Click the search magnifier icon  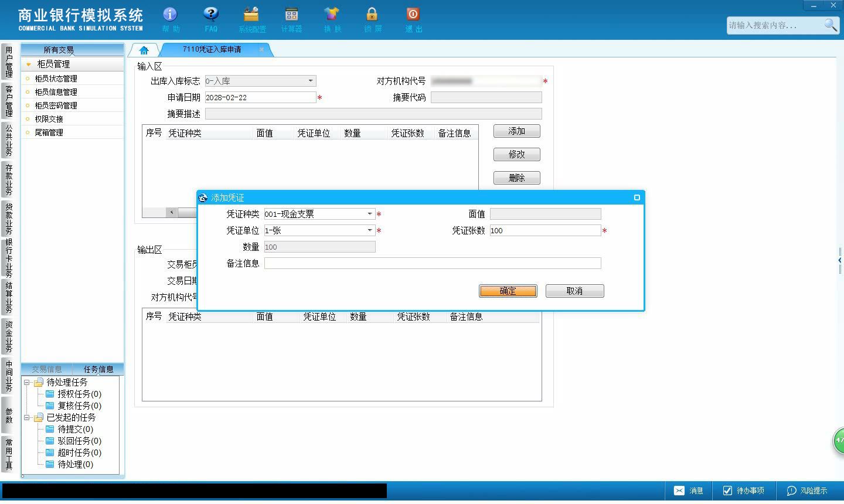click(x=831, y=25)
